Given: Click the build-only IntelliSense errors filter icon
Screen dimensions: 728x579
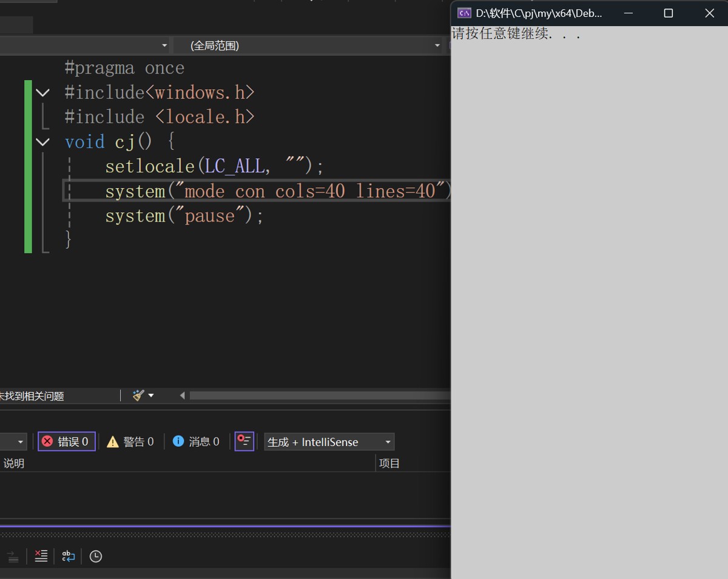Looking at the screenshot, I should tap(244, 441).
